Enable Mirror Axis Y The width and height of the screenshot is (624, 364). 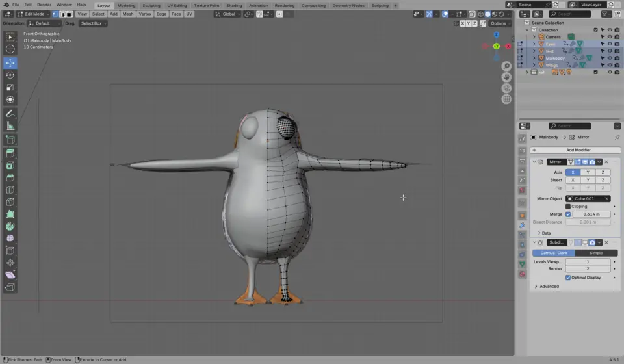point(588,172)
